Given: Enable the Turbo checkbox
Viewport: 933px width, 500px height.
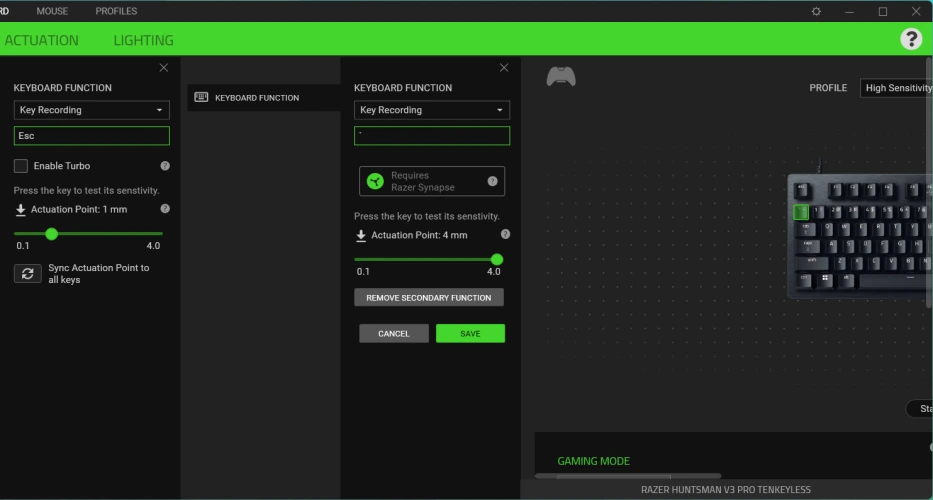Looking at the screenshot, I should pyautogui.click(x=21, y=166).
